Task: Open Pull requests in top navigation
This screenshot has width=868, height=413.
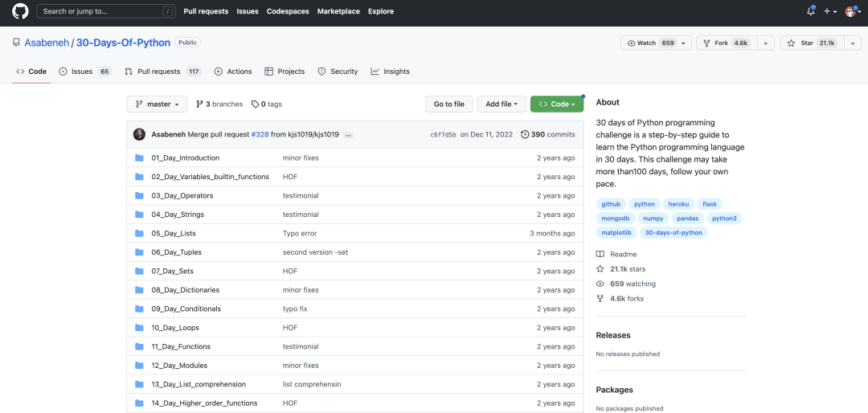Action: coord(206,11)
